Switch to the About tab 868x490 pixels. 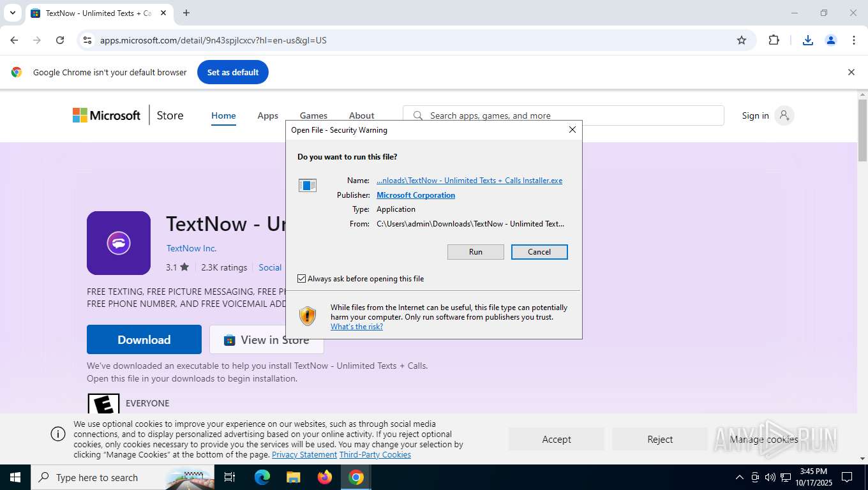[361, 115]
